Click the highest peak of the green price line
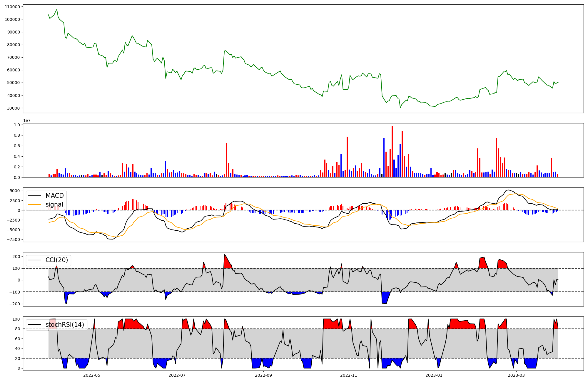Screen dimensions: 588x382 [57, 9]
